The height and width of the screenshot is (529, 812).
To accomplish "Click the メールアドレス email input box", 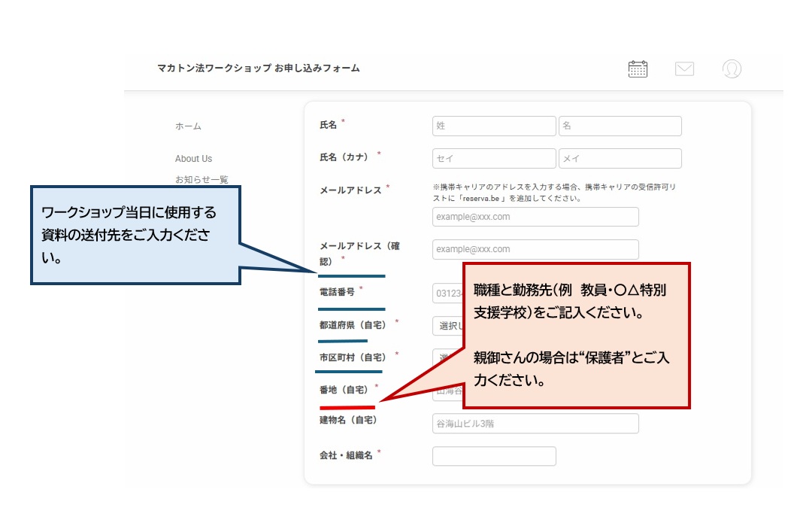I will click(x=535, y=217).
